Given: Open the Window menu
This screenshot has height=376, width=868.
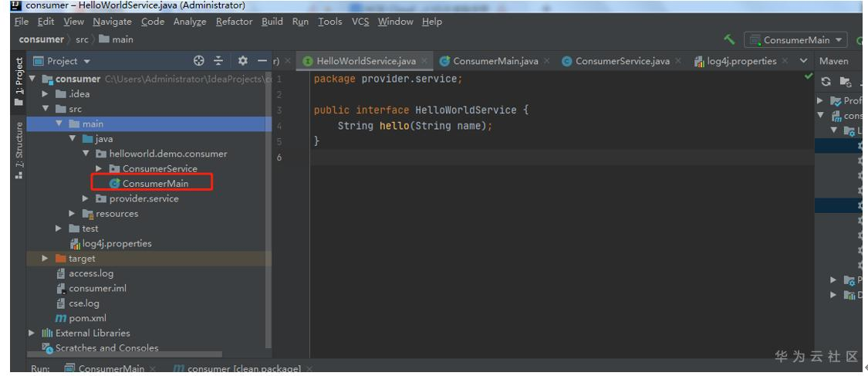Looking at the screenshot, I should 395,22.
